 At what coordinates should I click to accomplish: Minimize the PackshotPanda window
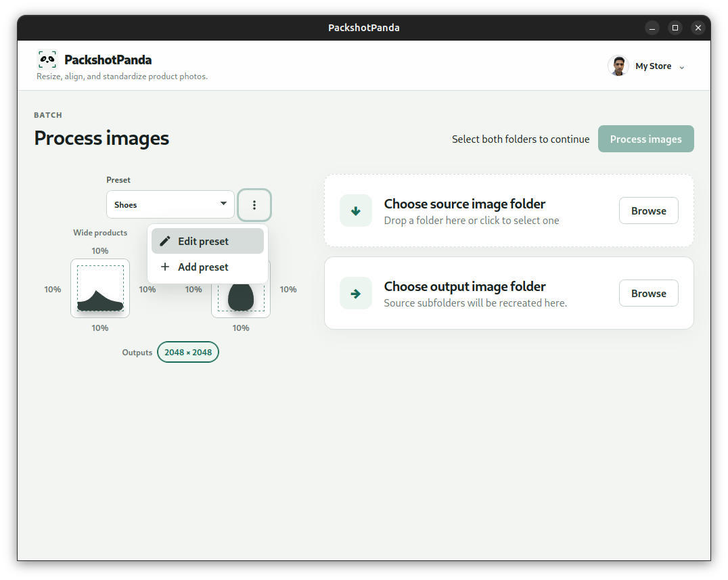tap(652, 28)
